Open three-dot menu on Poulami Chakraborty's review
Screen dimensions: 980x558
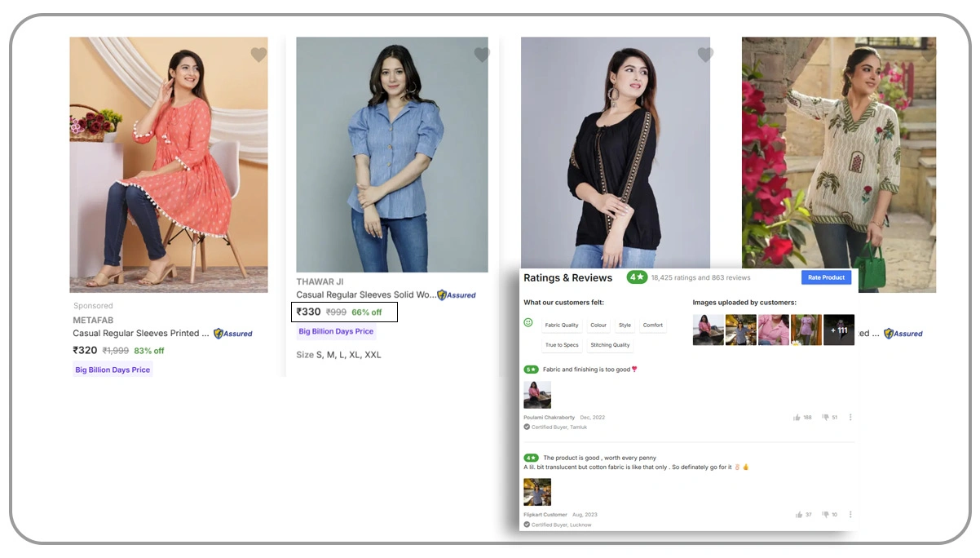click(850, 418)
